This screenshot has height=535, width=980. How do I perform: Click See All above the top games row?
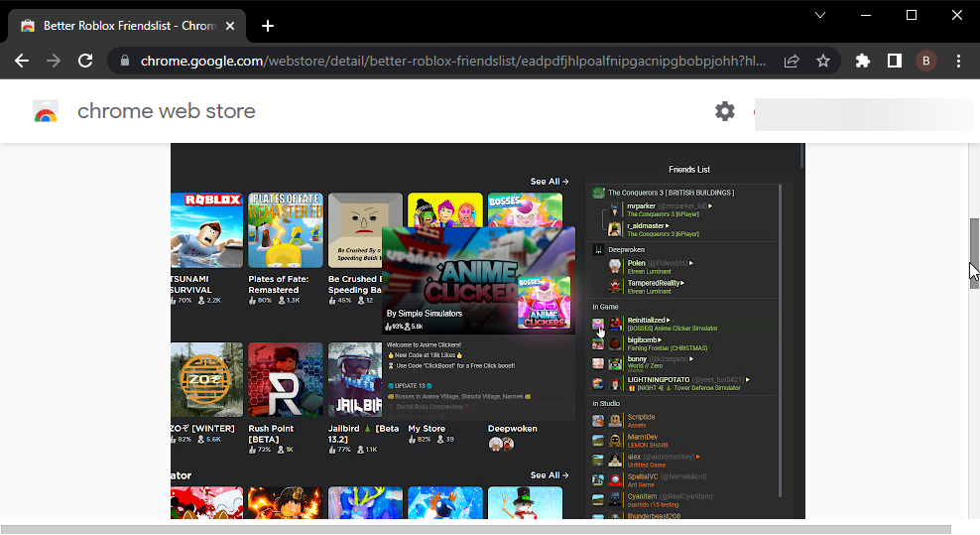coord(550,182)
